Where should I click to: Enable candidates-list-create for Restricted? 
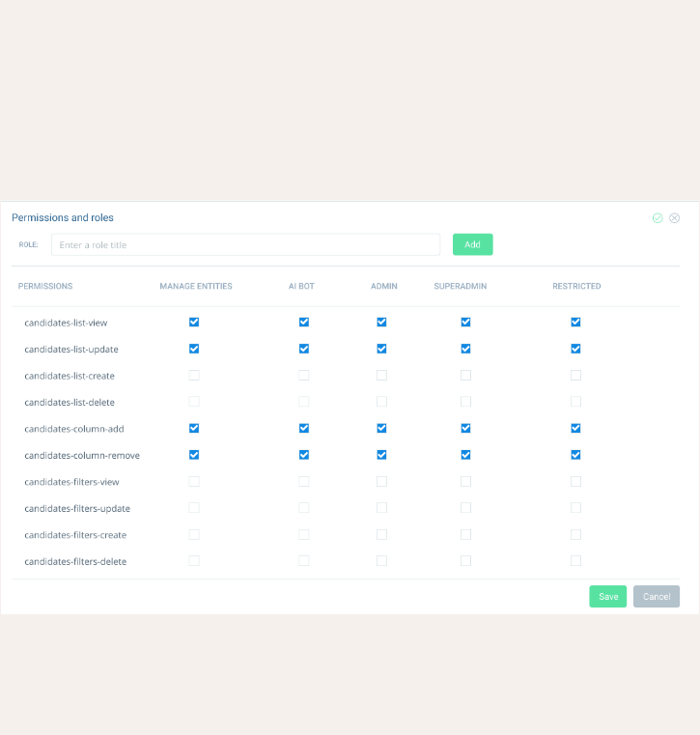click(575, 375)
